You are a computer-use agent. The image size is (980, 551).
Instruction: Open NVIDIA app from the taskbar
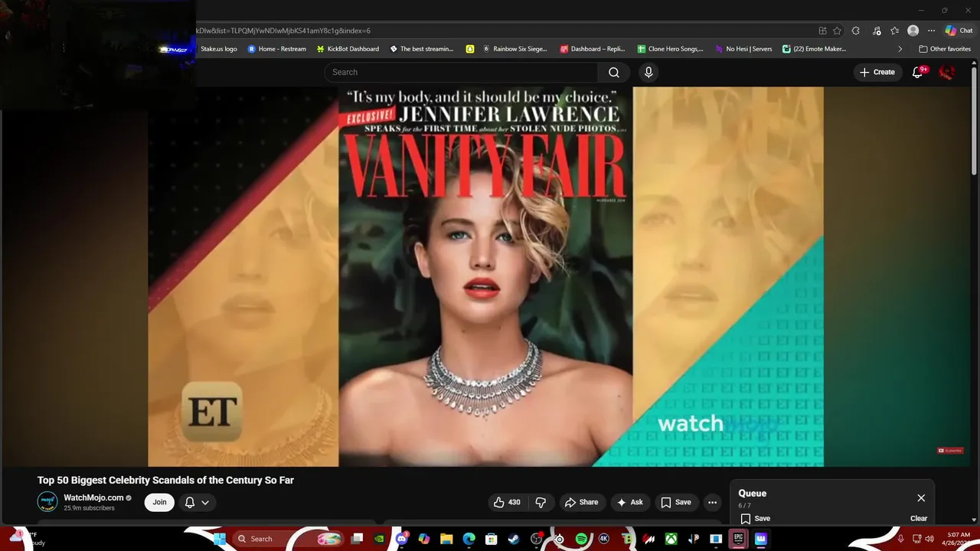point(379,539)
